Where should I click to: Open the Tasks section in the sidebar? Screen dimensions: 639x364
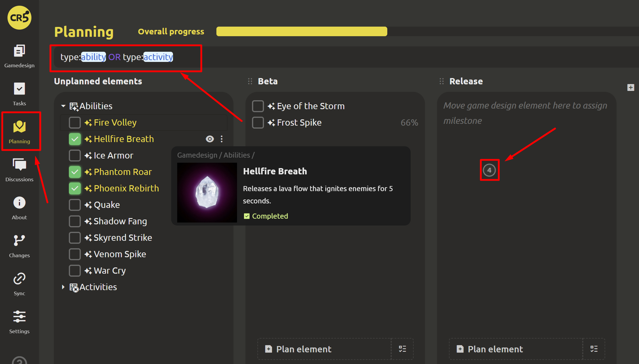click(x=19, y=89)
